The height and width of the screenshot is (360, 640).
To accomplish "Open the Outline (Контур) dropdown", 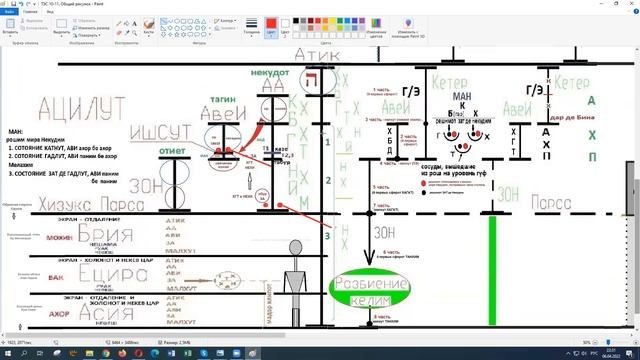I will pyautogui.click(x=225, y=21).
